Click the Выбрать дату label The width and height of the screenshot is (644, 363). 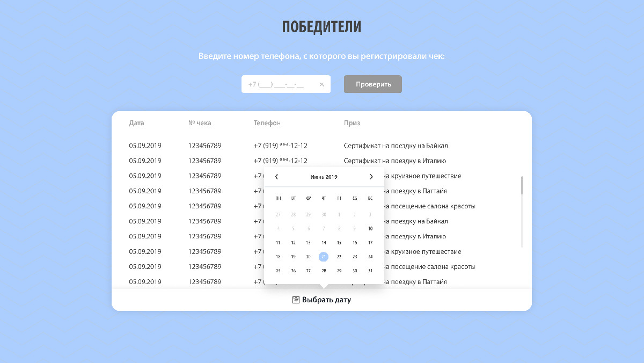click(x=326, y=300)
